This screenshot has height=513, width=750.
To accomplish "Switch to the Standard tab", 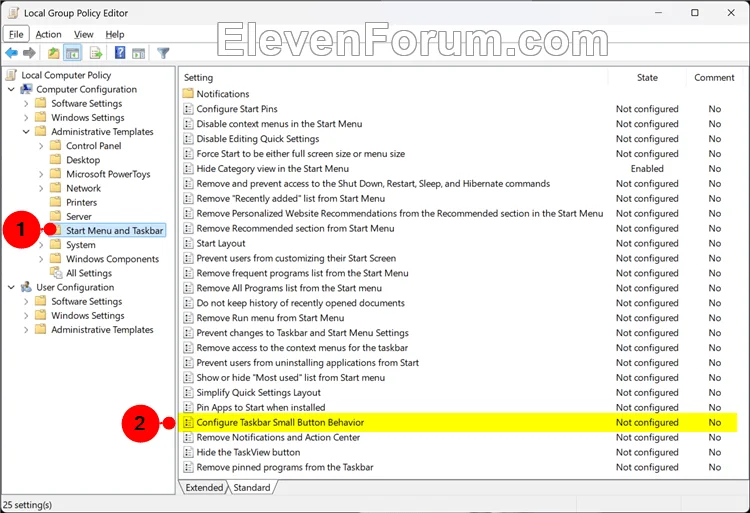I will click(x=252, y=487).
